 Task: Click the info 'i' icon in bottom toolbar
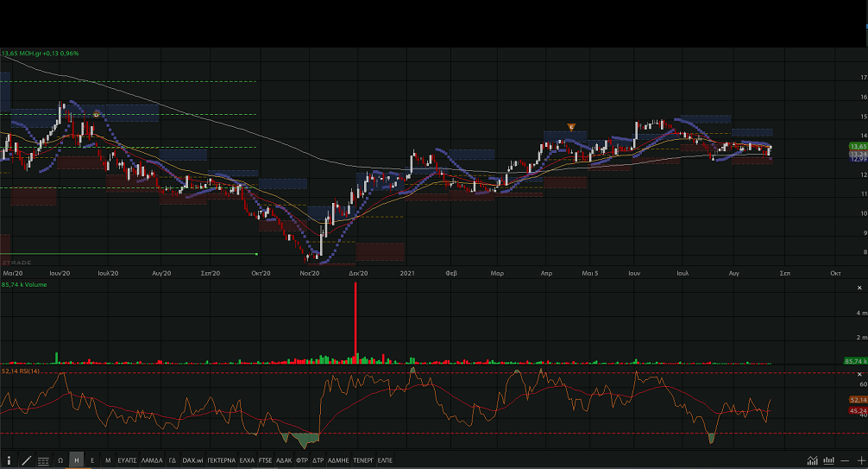click(x=9, y=460)
